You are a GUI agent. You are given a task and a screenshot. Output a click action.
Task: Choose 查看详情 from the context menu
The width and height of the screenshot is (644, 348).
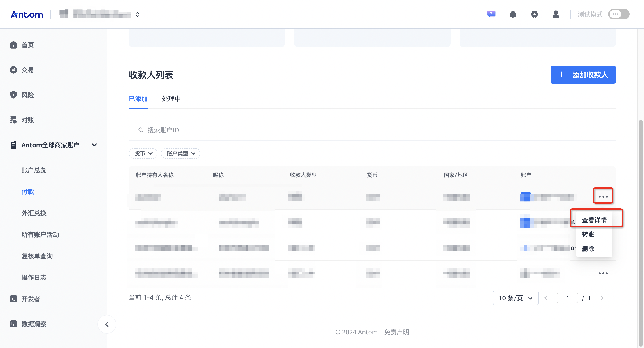pos(594,220)
